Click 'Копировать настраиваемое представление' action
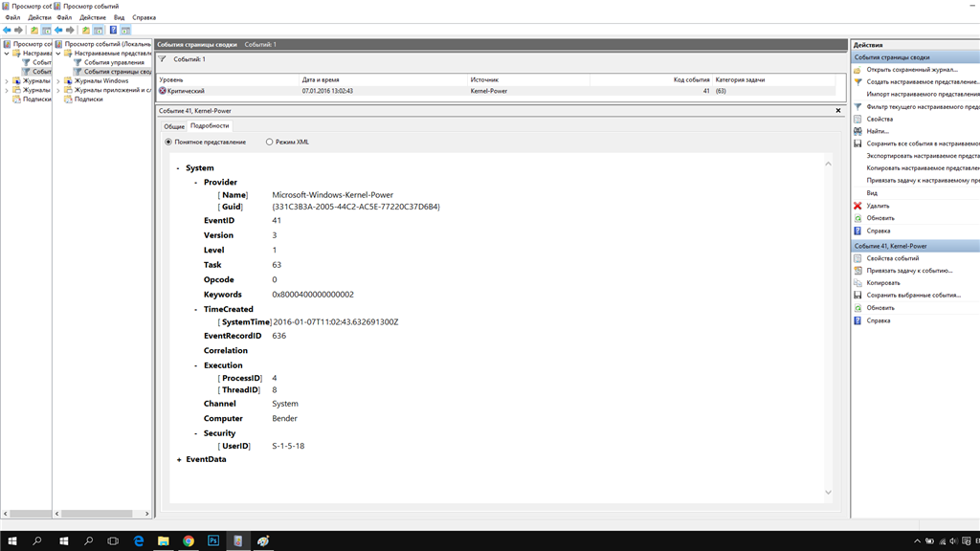 pos(924,168)
